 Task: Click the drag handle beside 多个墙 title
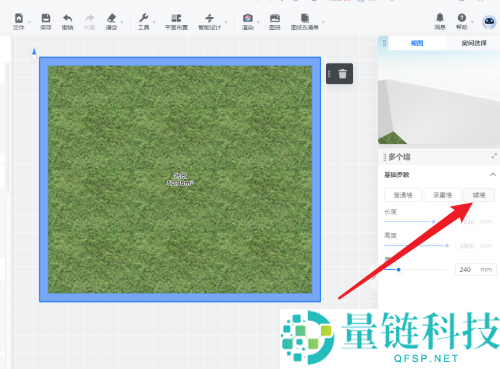coord(385,157)
